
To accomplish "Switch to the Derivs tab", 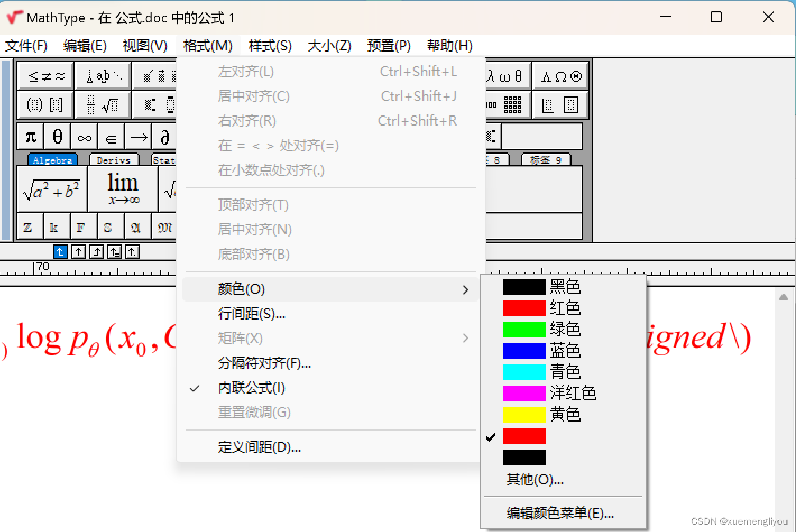I will [113, 160].
